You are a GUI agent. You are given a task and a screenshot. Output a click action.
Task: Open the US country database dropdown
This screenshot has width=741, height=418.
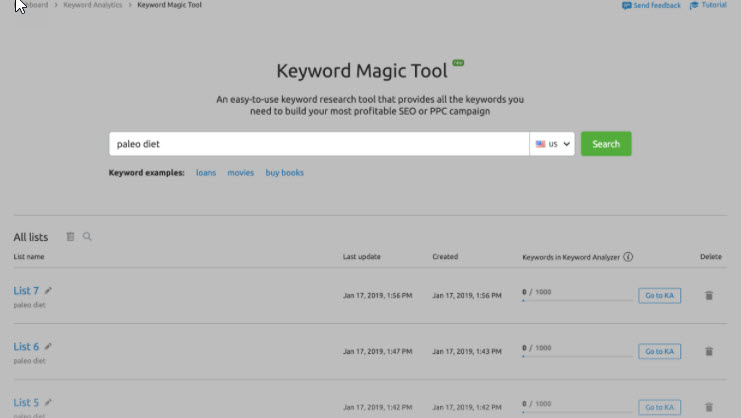point(552,144)
